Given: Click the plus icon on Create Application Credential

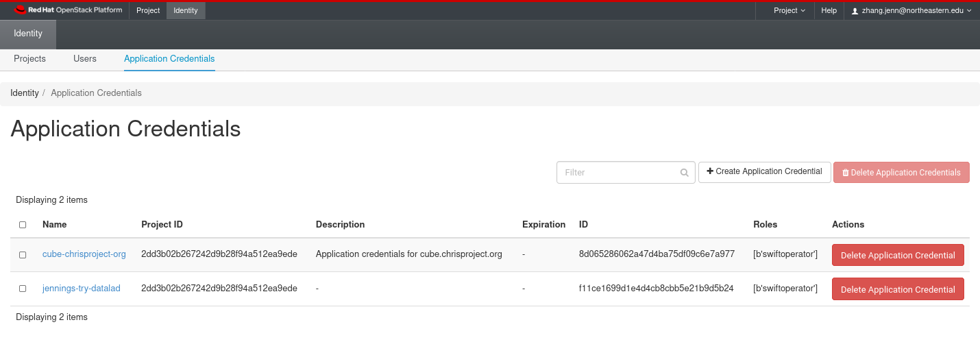Looking at the screenshot, I should tap(710, 171).
